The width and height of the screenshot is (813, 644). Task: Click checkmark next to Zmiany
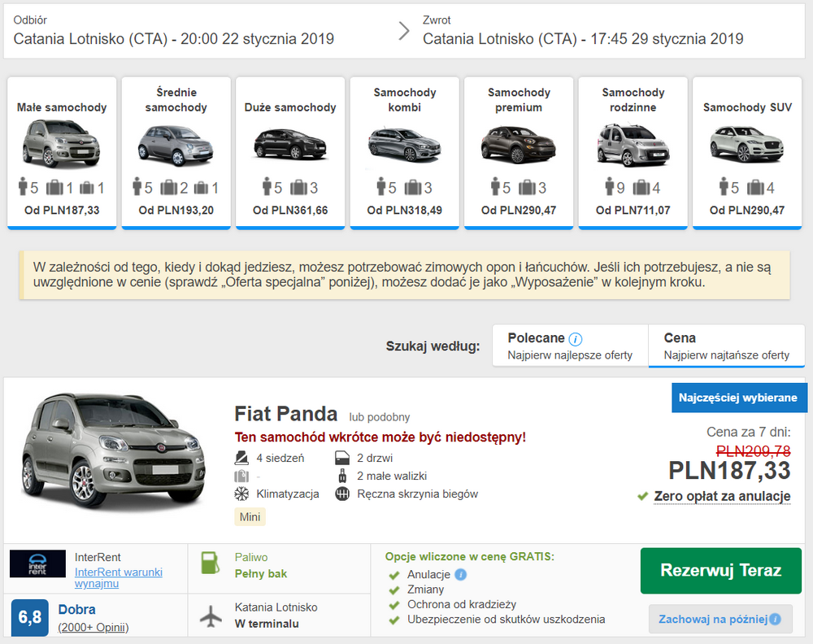pyautogui.click(x=394, y=590)
